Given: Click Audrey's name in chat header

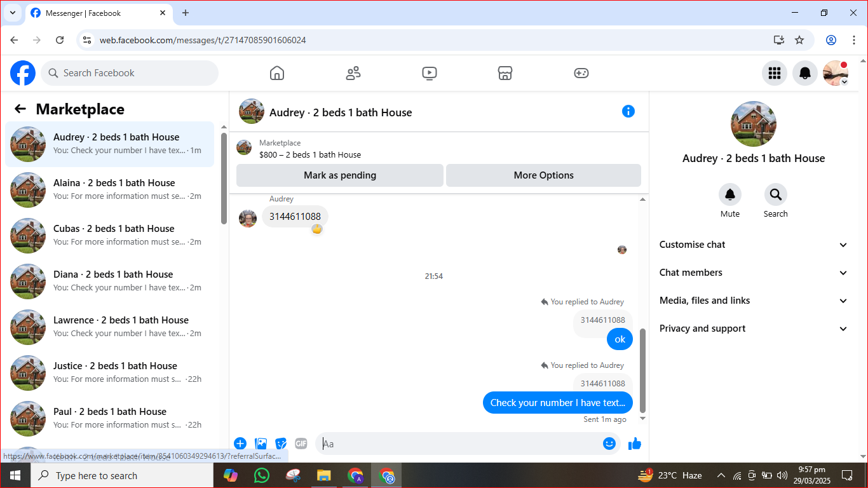Looking at the screenshot, I should coord(341,112).
